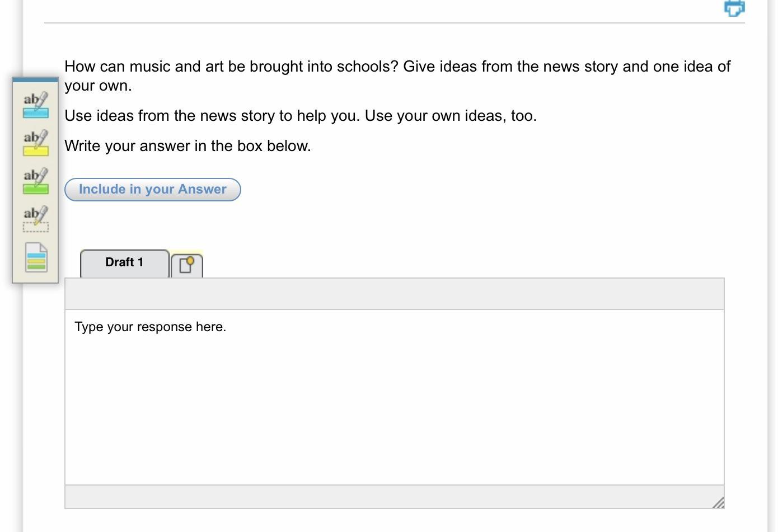Switch to the Draft 1 tab

click(x=124, y=262)
